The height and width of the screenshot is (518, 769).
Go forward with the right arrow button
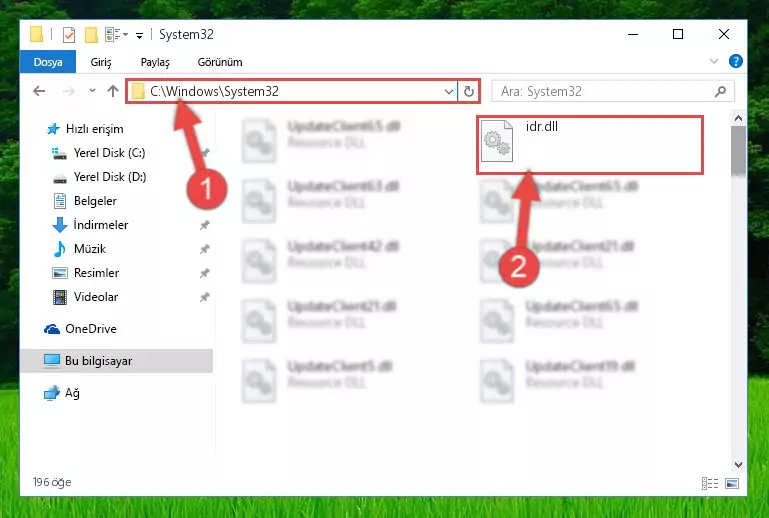69,91
